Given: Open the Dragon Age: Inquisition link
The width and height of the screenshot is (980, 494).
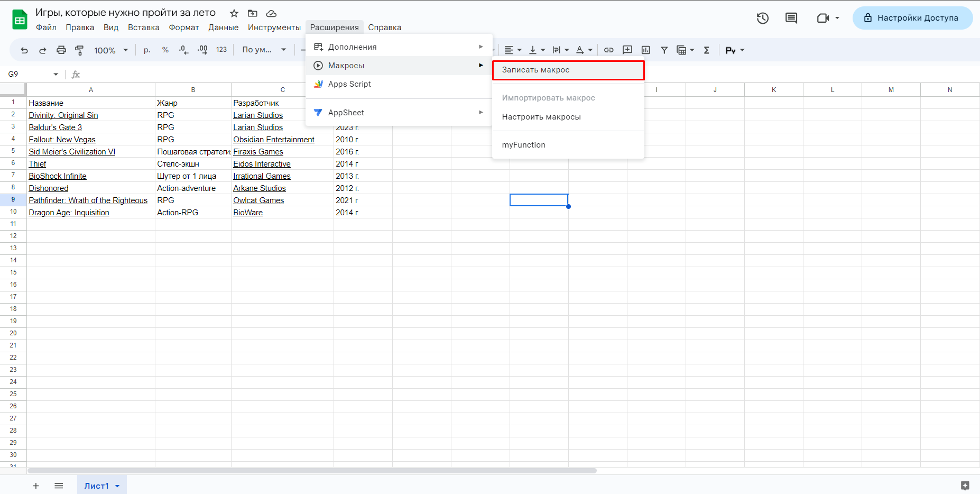Looking at the screenshot, I should pos(69,213).
